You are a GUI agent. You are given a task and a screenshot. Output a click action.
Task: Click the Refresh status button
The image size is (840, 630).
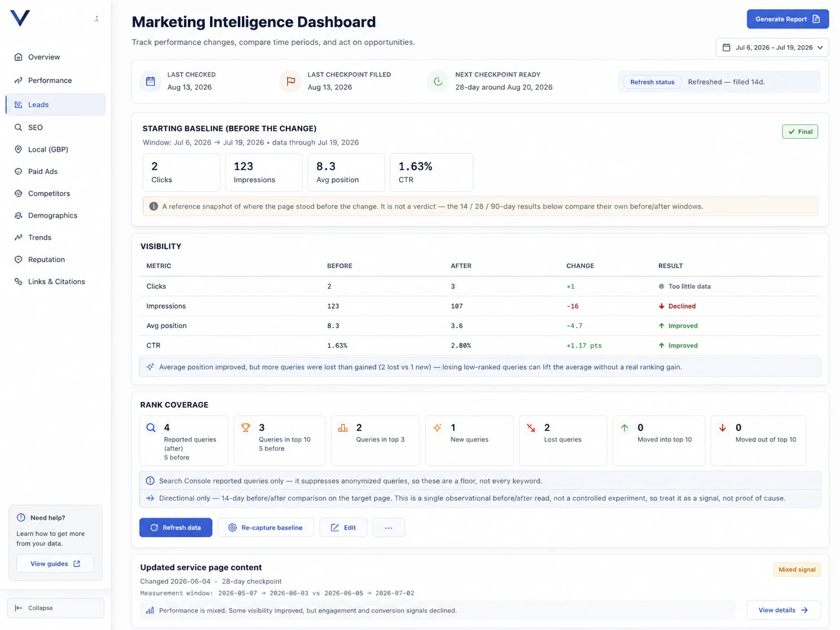coord(652,82)
